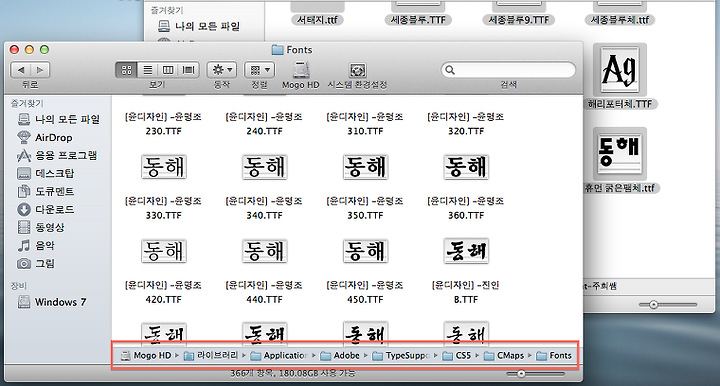The width and height of the screenshot is (720, 386).
Task: Jump to Mogo HD in path bar
Action: coord(146,355)
